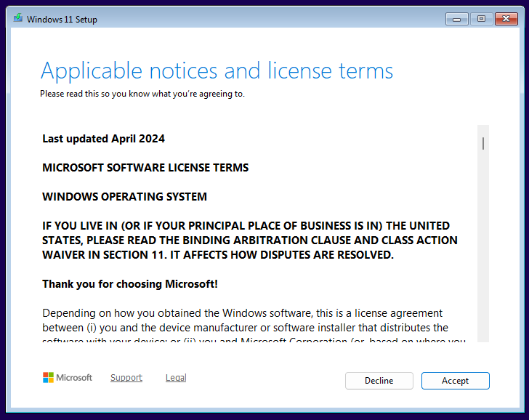Viewport: 529px width, 420px height.
Task: Click the binding arbitration clause paragraph
Action: click(250, 241)
